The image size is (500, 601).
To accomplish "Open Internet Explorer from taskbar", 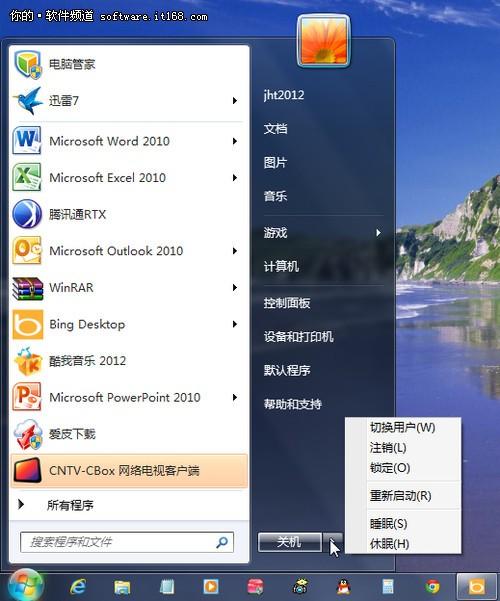I will pos(78,586).
